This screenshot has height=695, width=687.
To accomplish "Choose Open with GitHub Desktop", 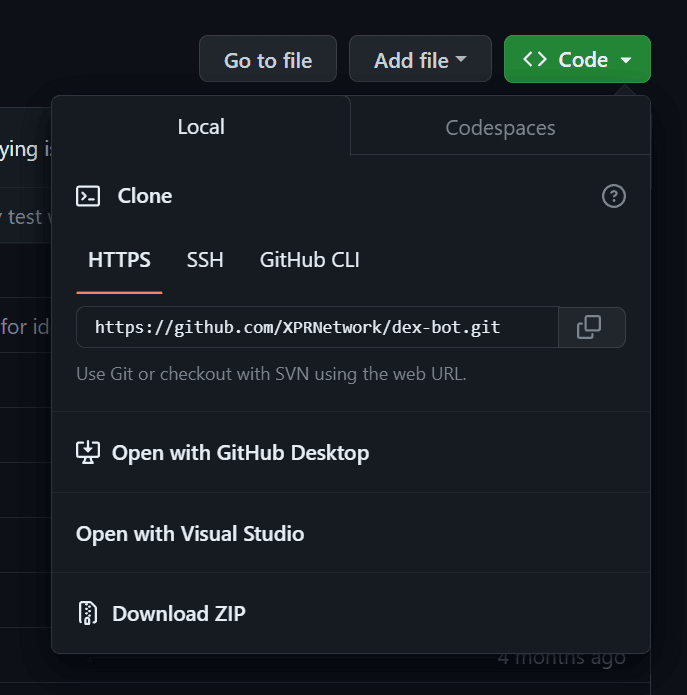I will 351,453.
